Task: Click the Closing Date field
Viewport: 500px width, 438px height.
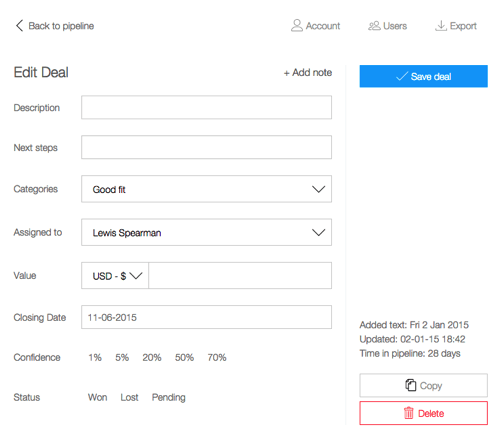Action: (x=206, y=317)
